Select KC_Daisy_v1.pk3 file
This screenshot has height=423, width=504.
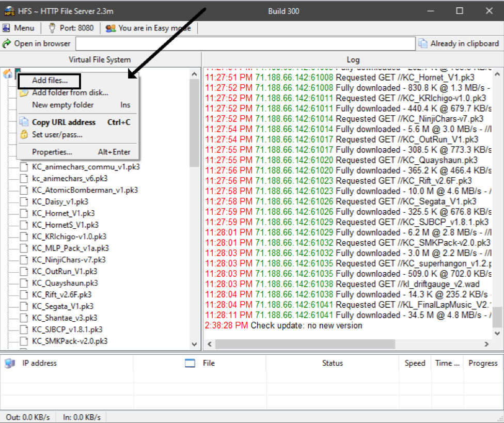60,201
